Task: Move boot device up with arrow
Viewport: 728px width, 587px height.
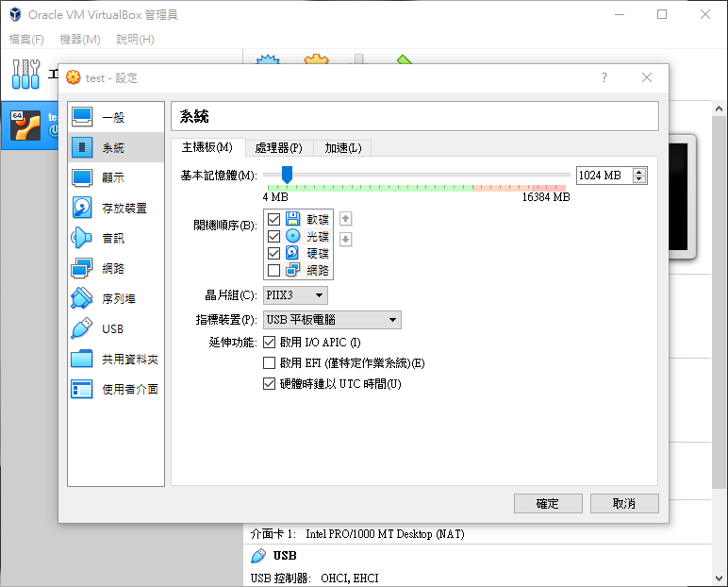Action: [345, 218]
